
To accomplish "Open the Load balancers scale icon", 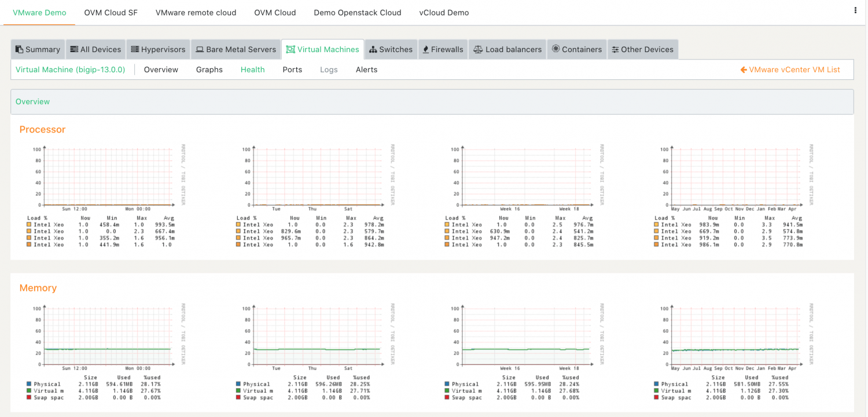I will [x=479, y=49].
